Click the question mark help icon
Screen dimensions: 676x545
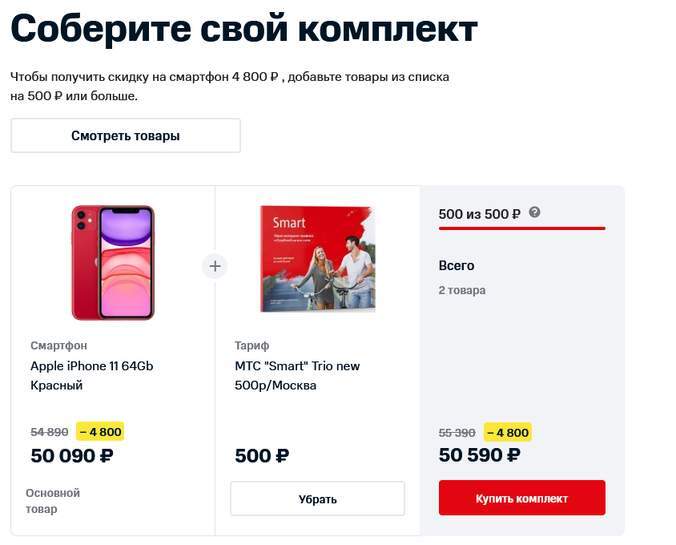(535, 213)
